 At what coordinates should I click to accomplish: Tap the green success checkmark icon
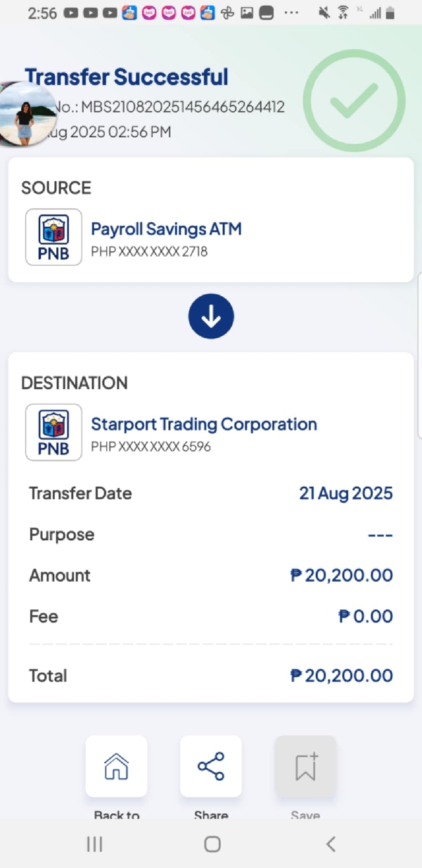[x=354, y=101]
